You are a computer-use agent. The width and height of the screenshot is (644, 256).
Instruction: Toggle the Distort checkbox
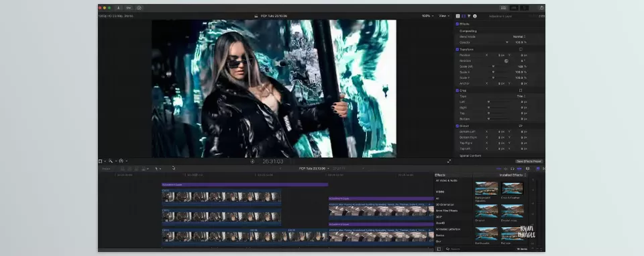[x=457, y=126]
